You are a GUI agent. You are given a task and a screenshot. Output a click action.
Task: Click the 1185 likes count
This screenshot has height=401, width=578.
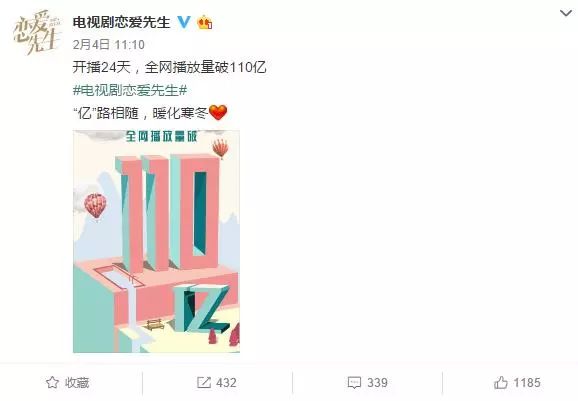pos(527,383)
